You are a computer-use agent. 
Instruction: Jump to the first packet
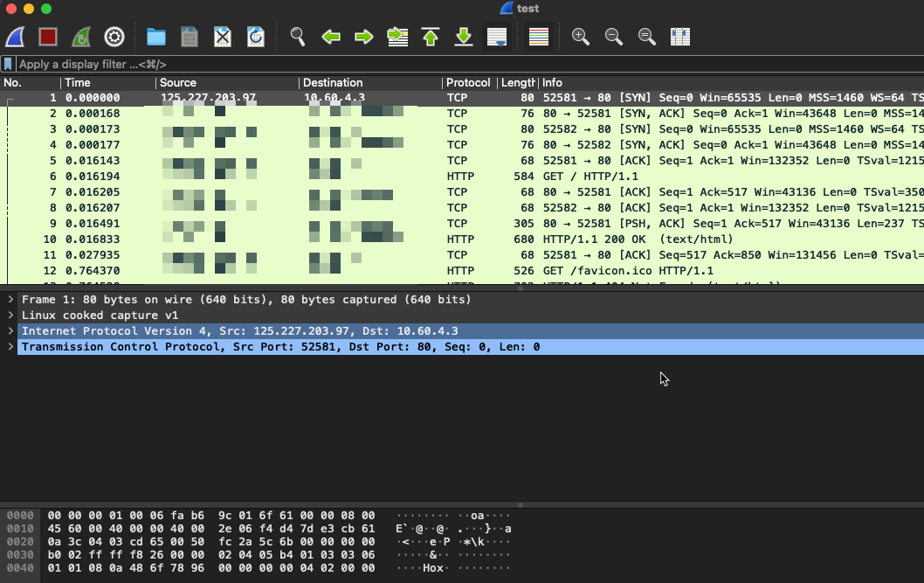pyautogui.click(x=431, y=37)
